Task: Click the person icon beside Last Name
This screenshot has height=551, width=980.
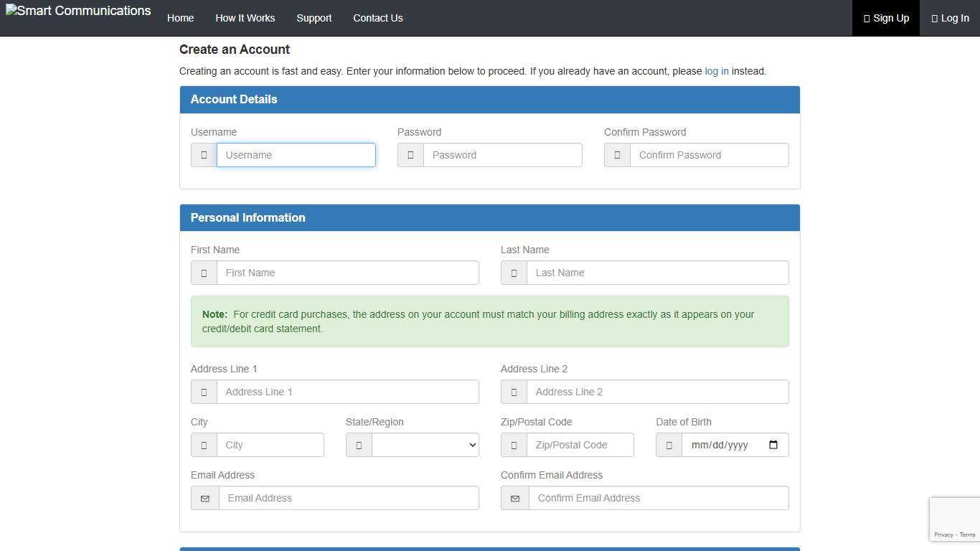Action: 513,273
